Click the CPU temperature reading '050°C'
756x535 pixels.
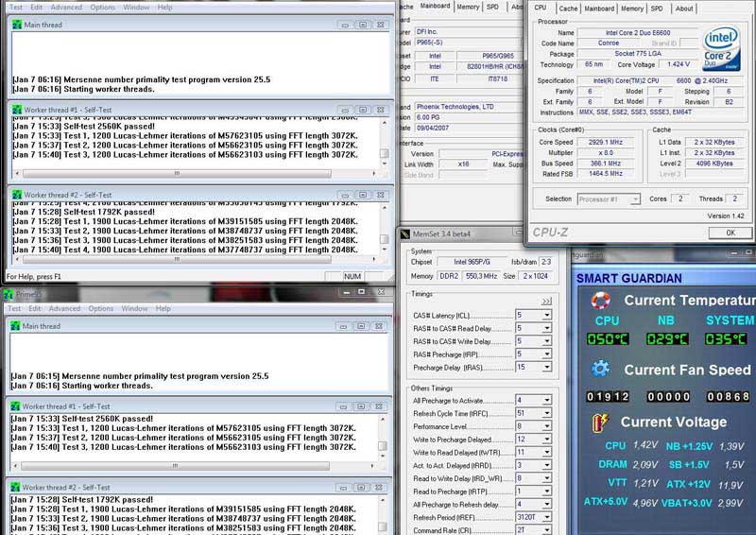click(608, 339)
